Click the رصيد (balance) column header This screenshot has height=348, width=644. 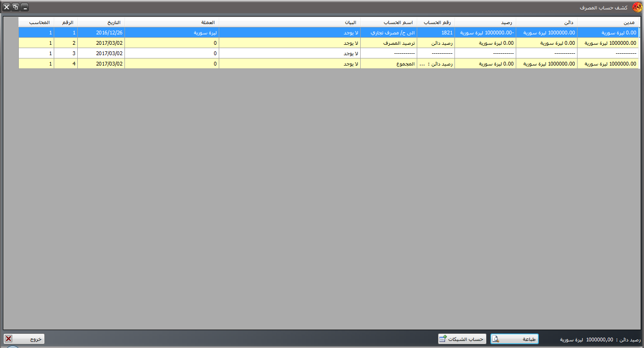coord(485,22)
